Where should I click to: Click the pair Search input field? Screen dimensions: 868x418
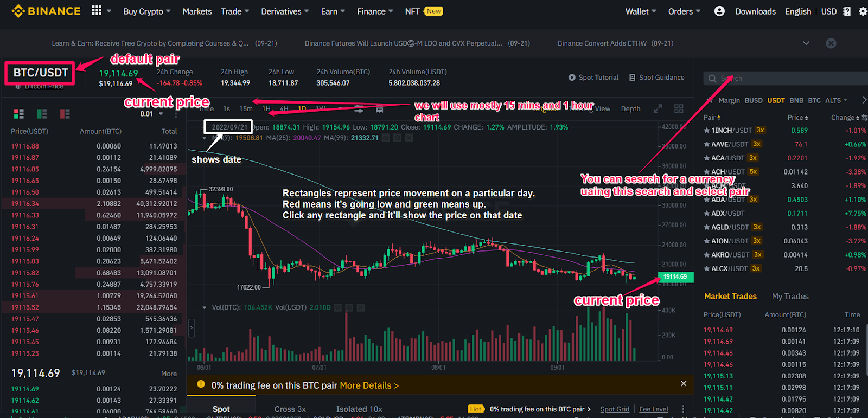[x=787, y=79]
